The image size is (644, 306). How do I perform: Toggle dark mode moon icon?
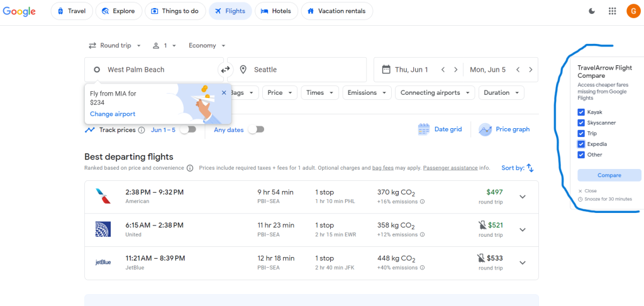pyautogui.click(x=592, y=11)
